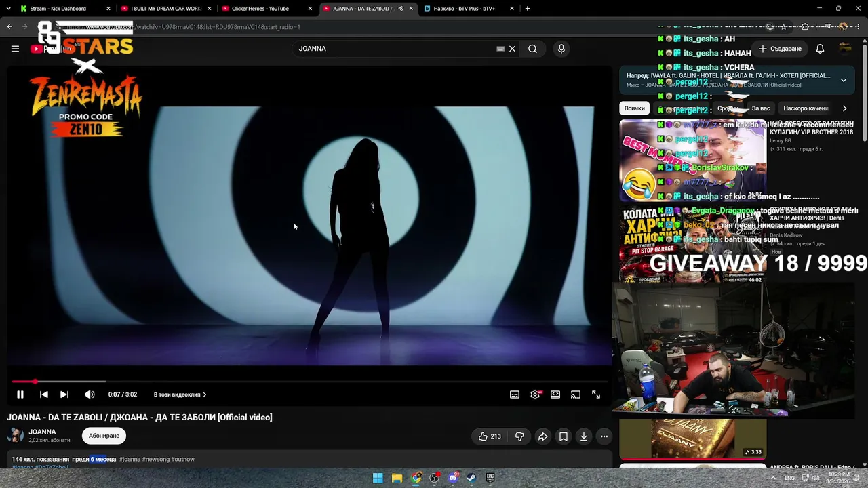Screen dimensions: 868x488
Task: Select the За вас filter chip
Action: 761,108
